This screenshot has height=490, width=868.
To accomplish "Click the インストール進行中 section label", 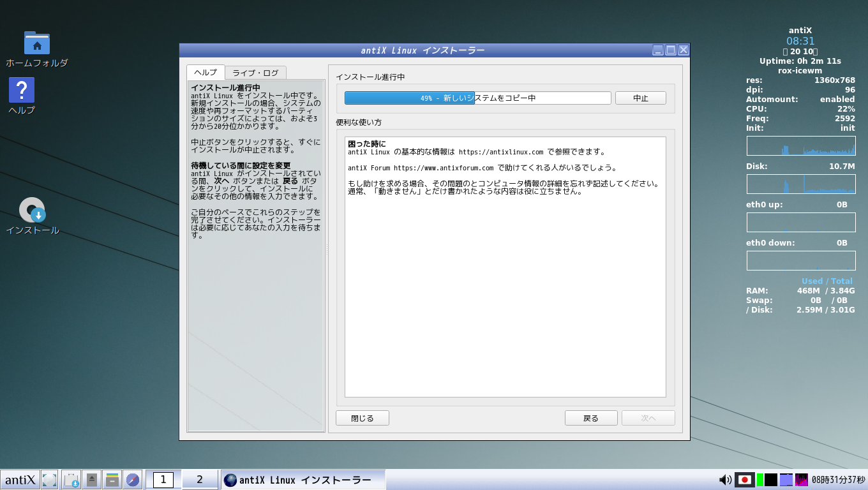I will pyautogui.click(x=370, y=77).
